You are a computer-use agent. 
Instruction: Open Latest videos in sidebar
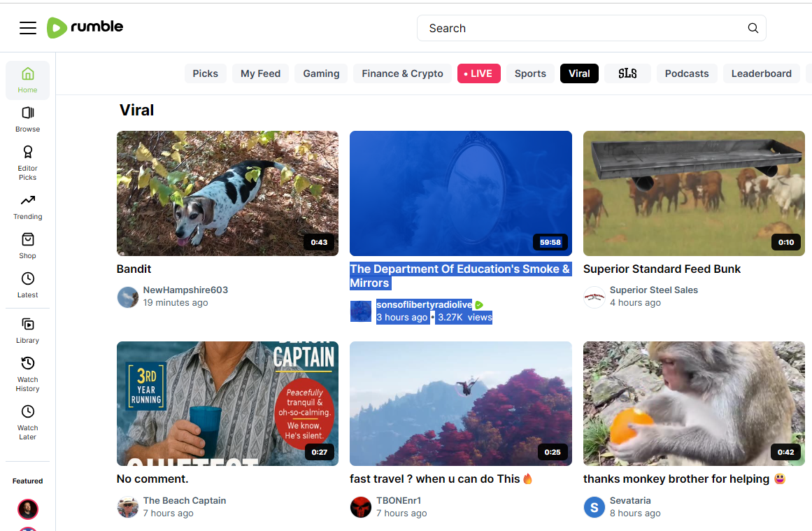tap(28, 285)
